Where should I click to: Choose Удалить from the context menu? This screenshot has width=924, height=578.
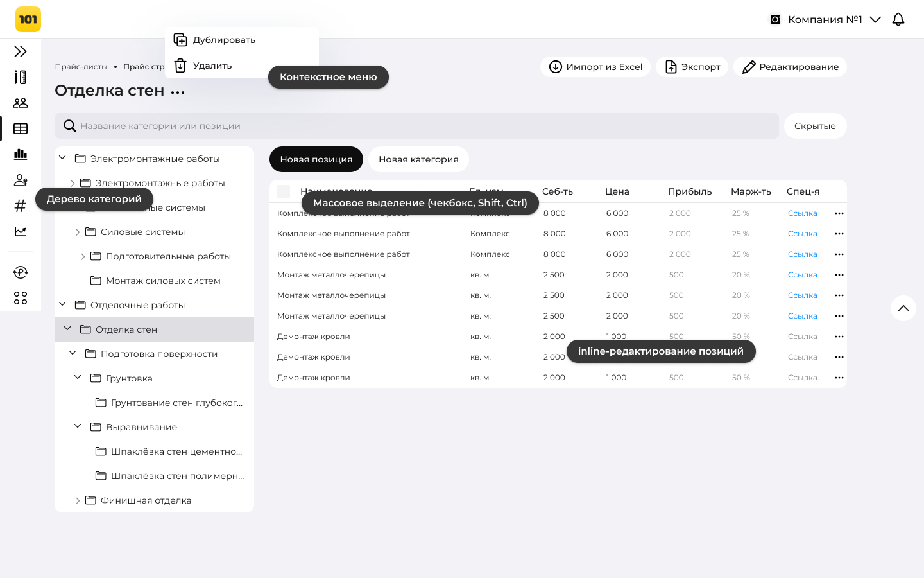(242, 66)
